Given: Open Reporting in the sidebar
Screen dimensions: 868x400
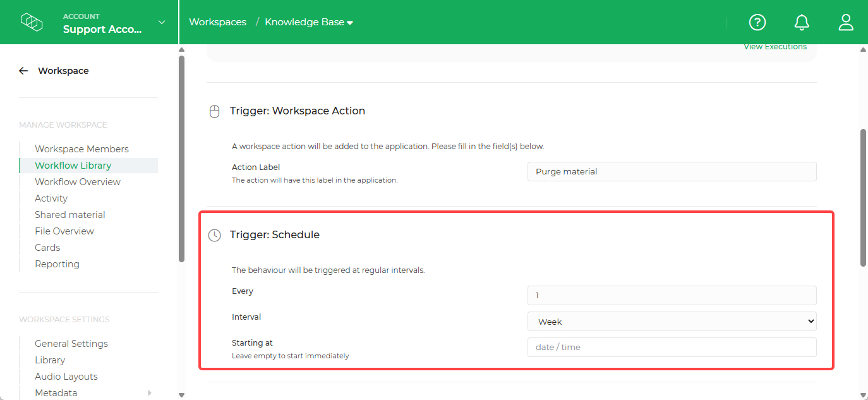Looking at the screenshot, I should tap(57, 264).
